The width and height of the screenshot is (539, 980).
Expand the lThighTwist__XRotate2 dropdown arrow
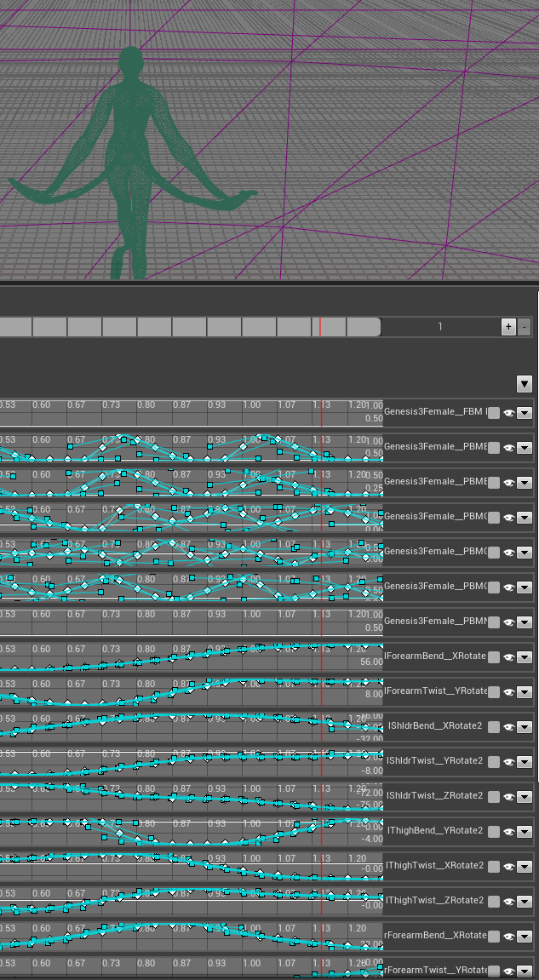point(524,867)
